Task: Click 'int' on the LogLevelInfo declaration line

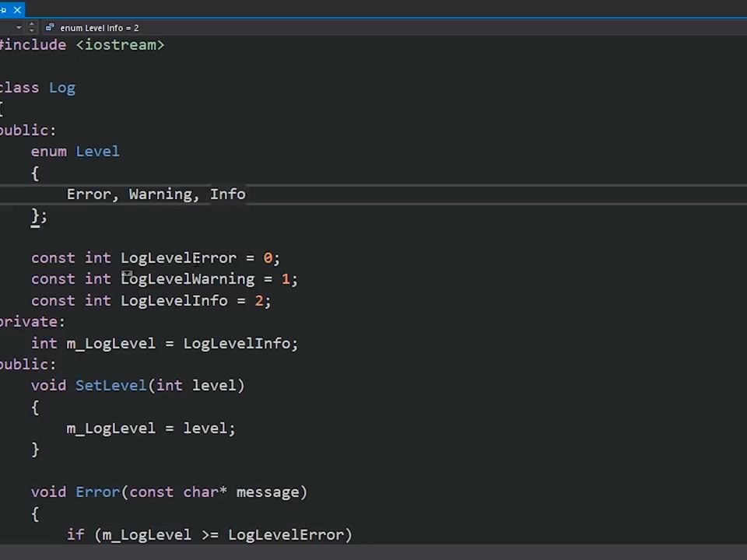Action: click(x=98, y=301)
